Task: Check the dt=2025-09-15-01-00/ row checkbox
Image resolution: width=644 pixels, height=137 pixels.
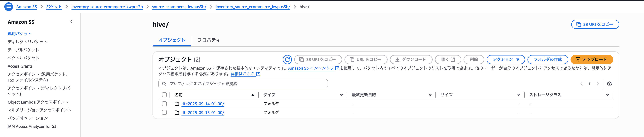Action: coord(164,113)
